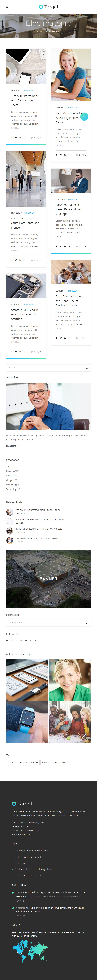Screen dimensions: 97x980
Task: Select the Business (11) category
Action: coord(13,471)
